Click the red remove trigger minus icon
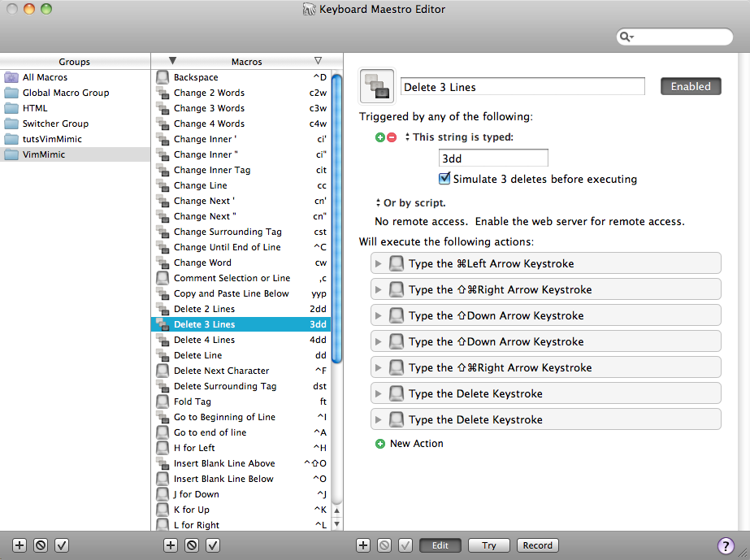 [x=392, y=137]
